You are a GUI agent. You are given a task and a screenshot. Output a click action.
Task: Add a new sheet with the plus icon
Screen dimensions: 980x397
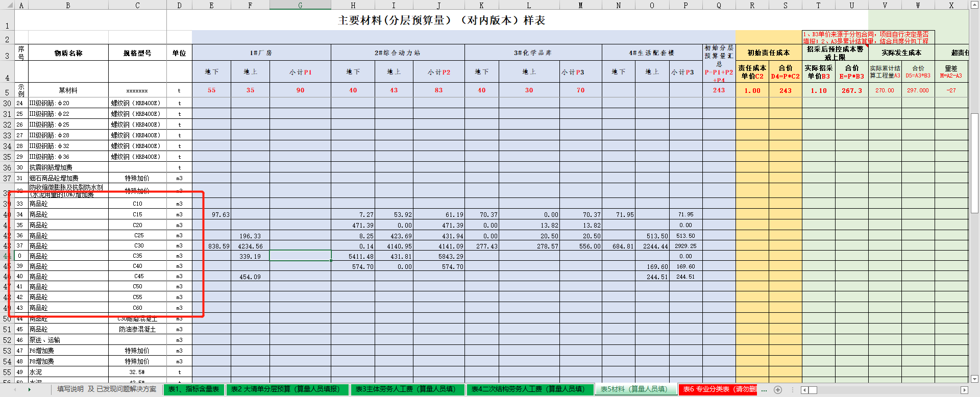click(x=778, y=389)
